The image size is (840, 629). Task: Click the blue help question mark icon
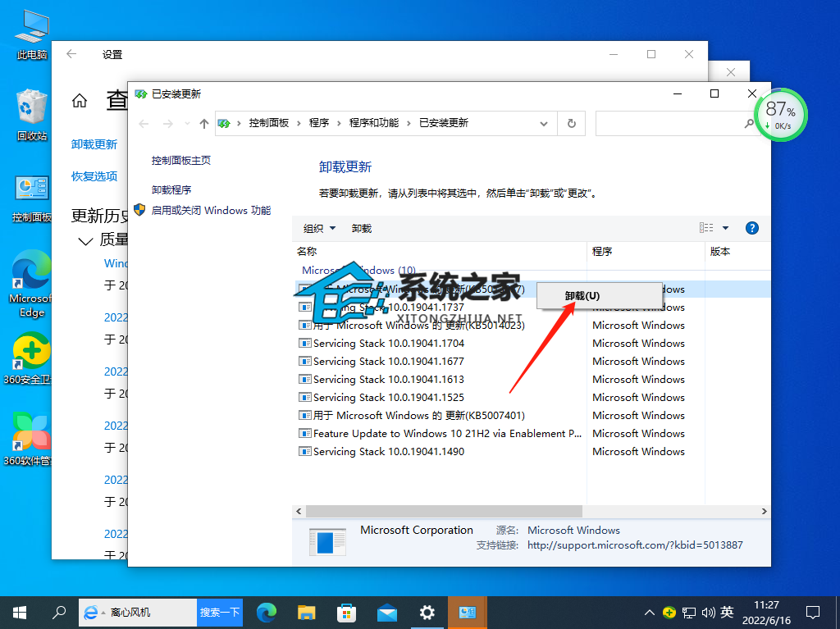751,228
